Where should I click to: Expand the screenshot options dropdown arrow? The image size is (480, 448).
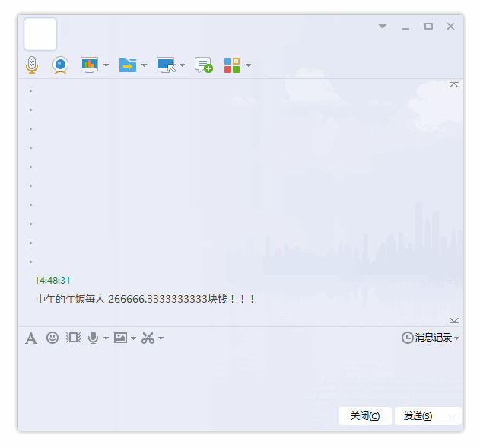click(x=161, y=338)
